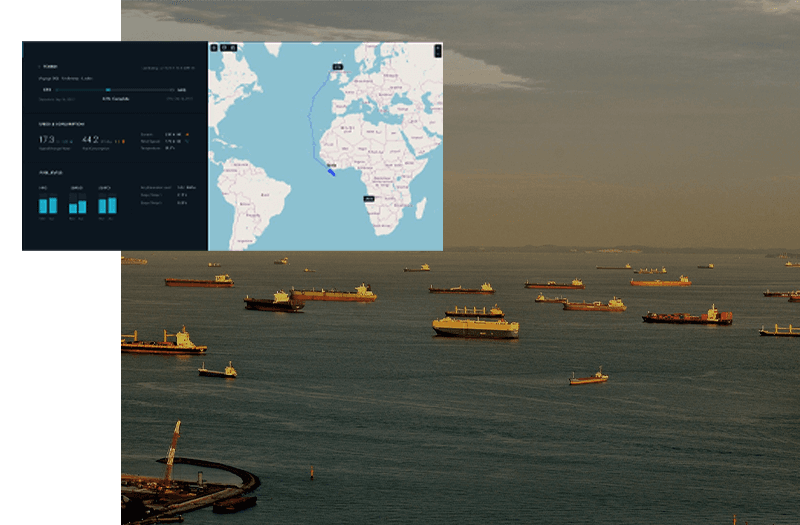Click the first fuel bar chart on left
Viewport: 800px width, 525px height.
tap(47, 205)
